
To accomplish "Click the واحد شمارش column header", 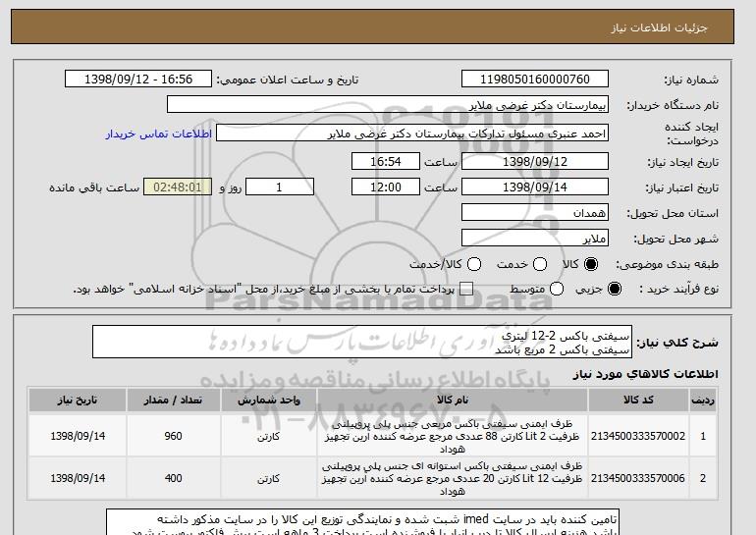I will [269, 401].
